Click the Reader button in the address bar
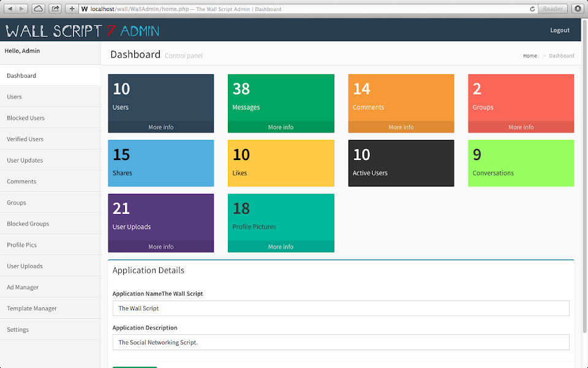 click(552, 9)
